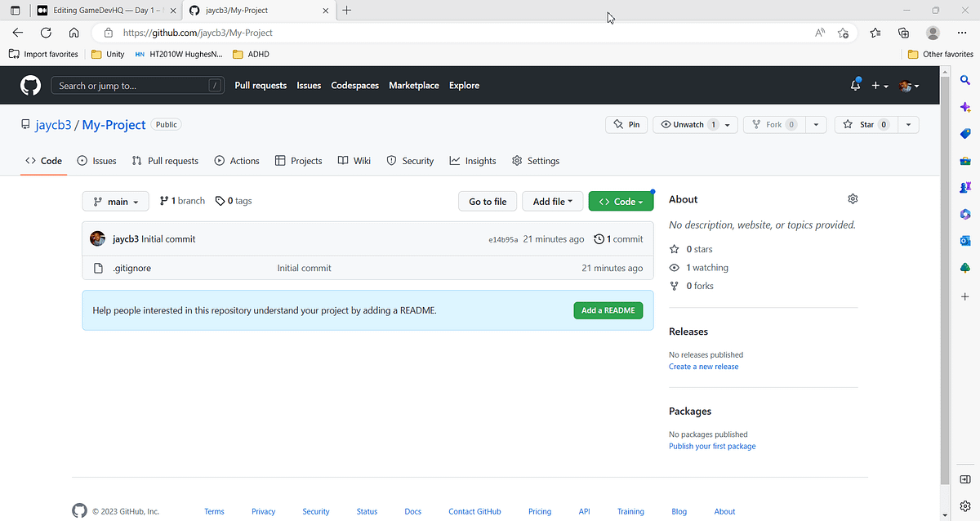Focus the Search or jump to field
The image size is (980, 521).
(x=138, y=85)
